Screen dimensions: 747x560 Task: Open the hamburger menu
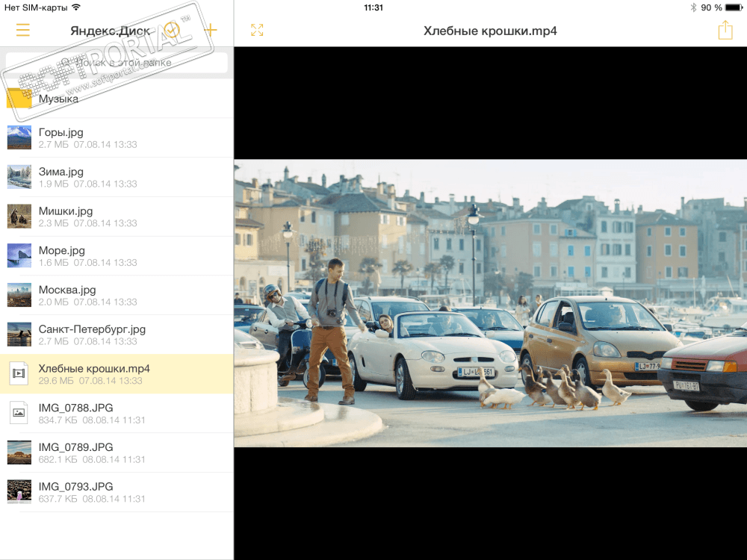22,30
